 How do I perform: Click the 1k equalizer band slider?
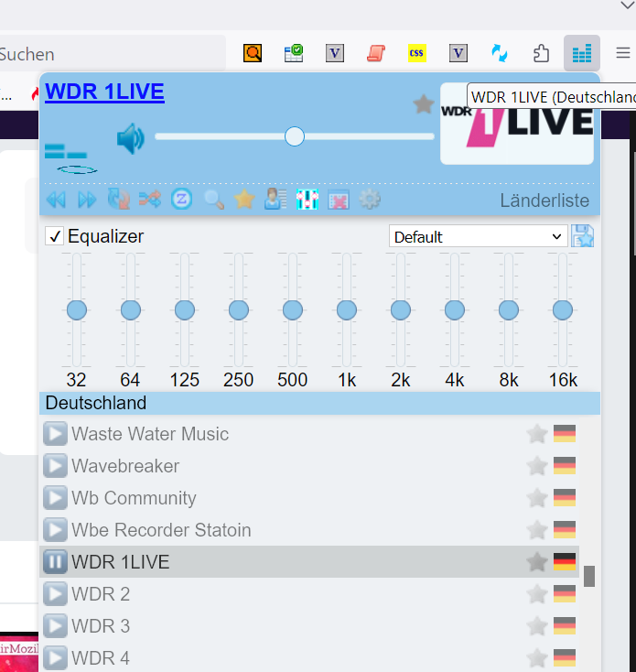click(x=347, y=309)
